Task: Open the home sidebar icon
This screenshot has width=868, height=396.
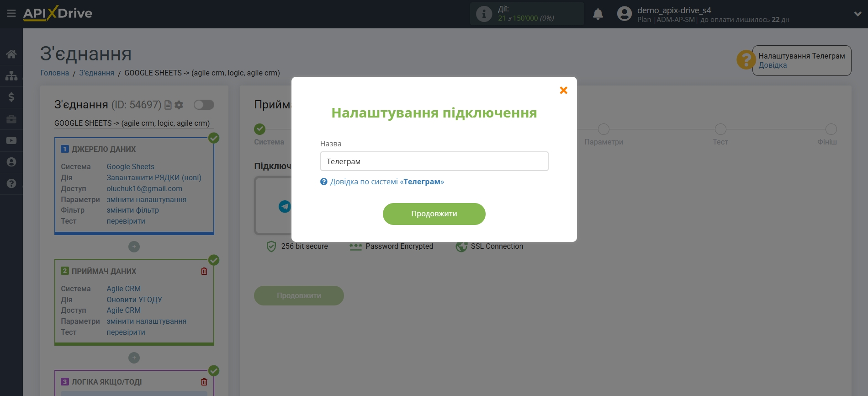Action: 11,54
